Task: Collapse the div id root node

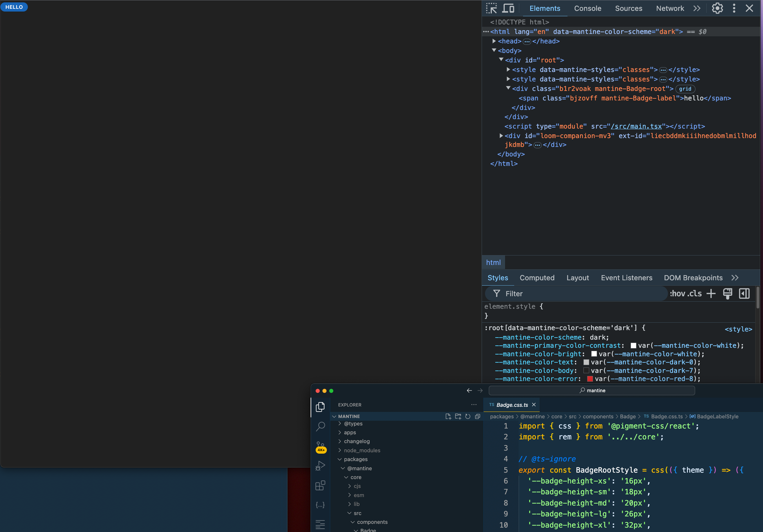Action: pos(501,60)
